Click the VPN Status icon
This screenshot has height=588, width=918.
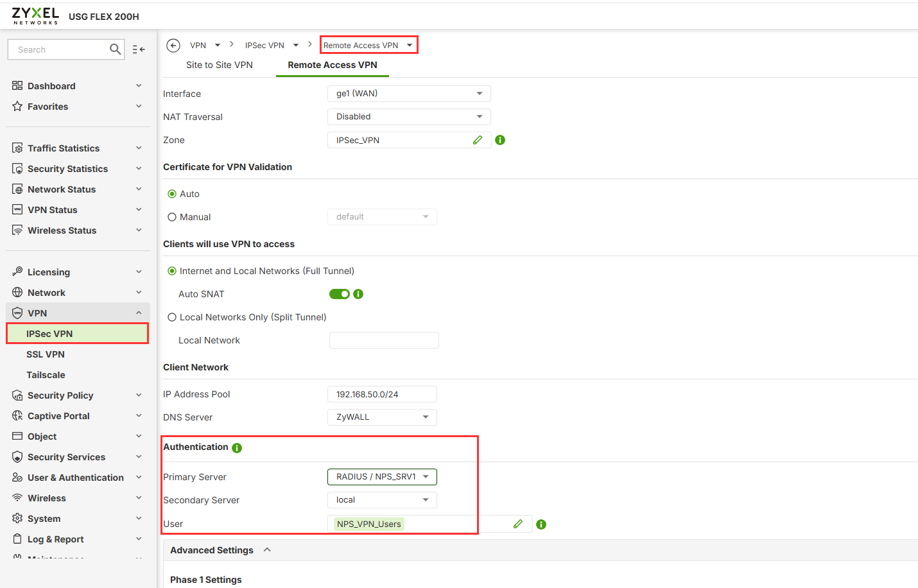point(17,210)
